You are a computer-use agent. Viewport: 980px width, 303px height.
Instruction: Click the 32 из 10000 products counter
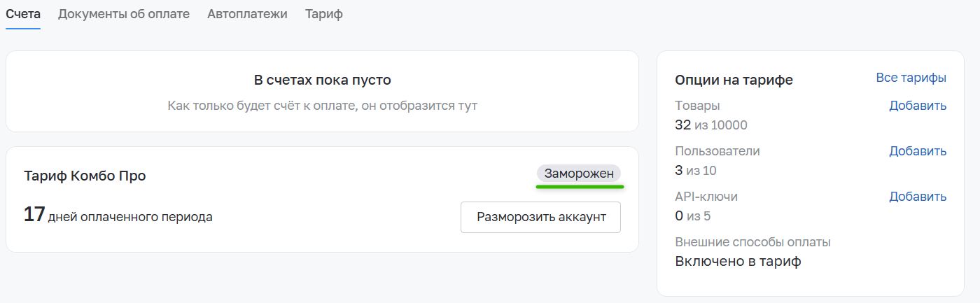coord(711,125)
